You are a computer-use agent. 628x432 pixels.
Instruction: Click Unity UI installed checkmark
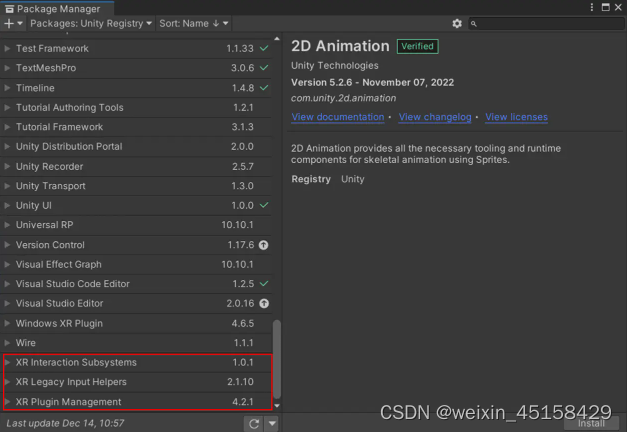tap(264, 205)
